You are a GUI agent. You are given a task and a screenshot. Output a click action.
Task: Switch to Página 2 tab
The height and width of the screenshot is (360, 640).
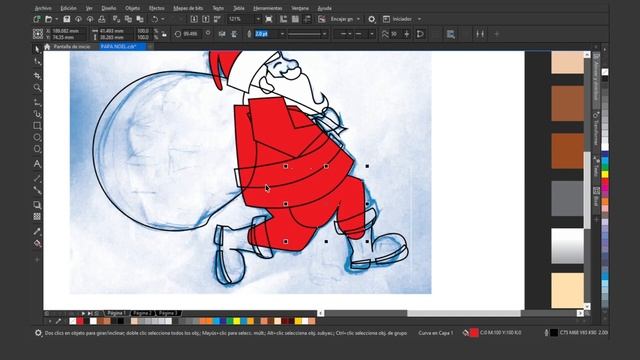click(x=142, y=313)
